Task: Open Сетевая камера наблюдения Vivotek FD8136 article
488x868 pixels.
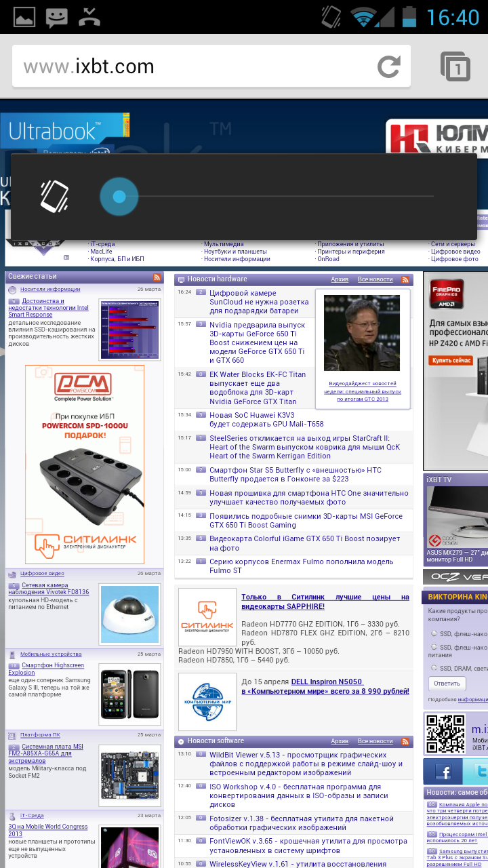Action: point(48,589)
